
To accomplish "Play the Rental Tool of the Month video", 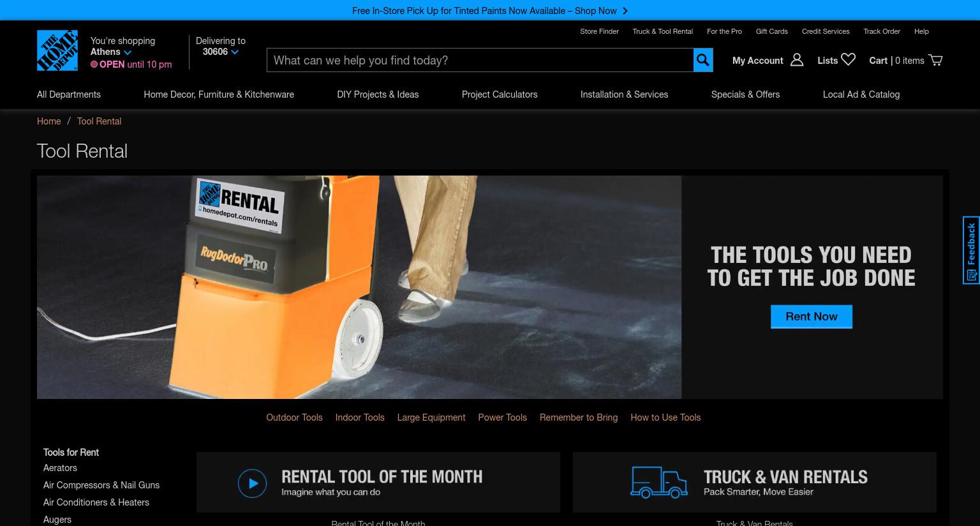I will [x=252, y=483].
